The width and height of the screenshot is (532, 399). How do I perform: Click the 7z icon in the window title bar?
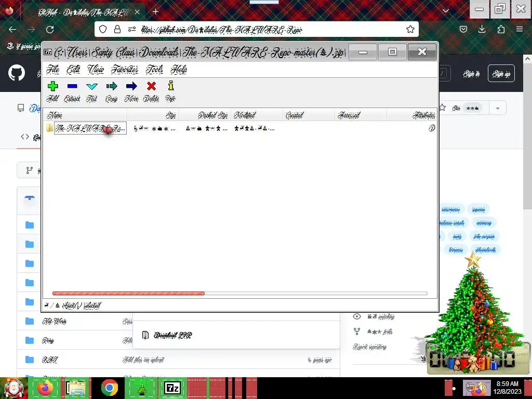pyautogui.click(x=48, y=52)
